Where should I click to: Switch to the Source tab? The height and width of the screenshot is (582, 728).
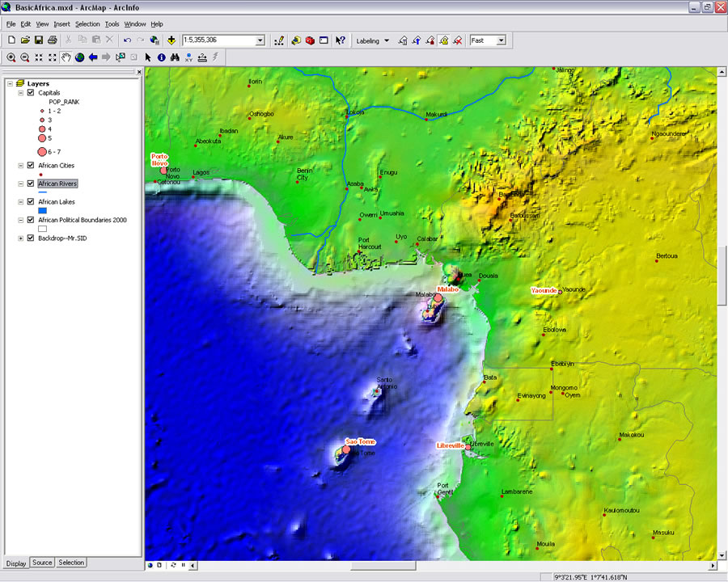tap(42, 563)
